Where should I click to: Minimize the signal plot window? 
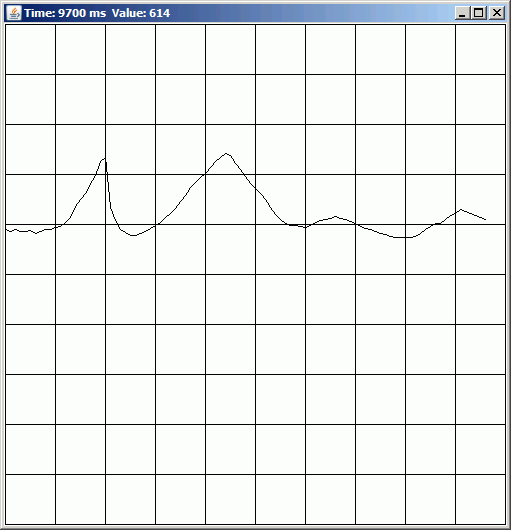point(462,13)
